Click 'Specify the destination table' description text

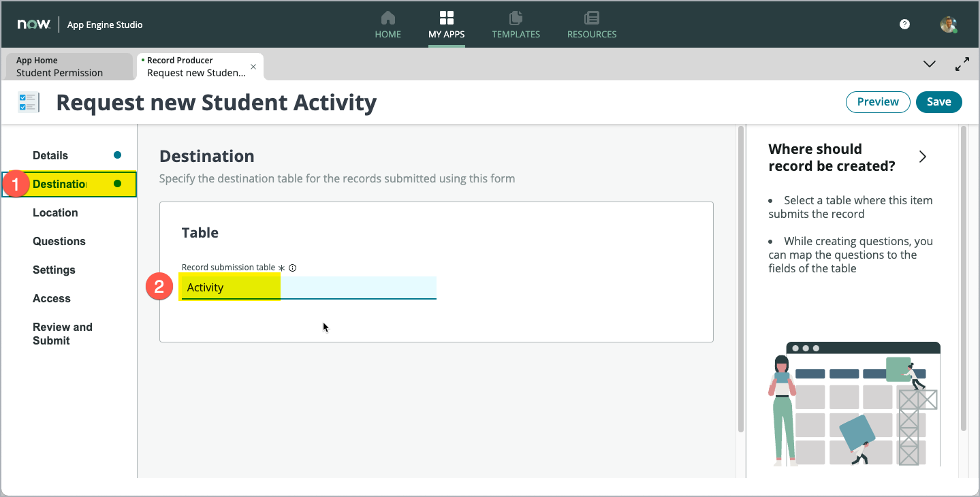[337, 178]
